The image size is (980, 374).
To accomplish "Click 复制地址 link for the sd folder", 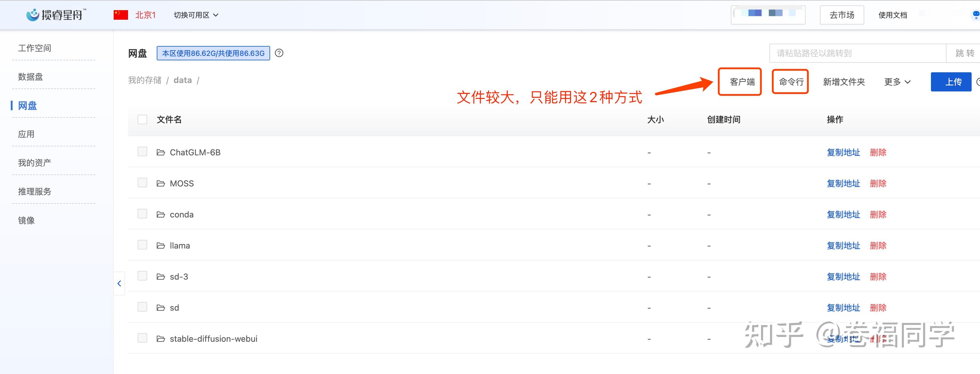I will point(843,307).
